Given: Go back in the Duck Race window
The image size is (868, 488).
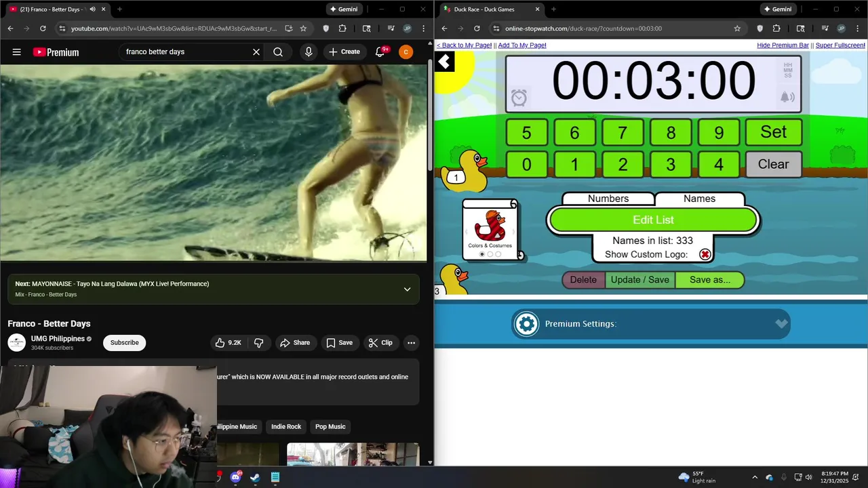Looking at the screenshot, I should (444, 28).
